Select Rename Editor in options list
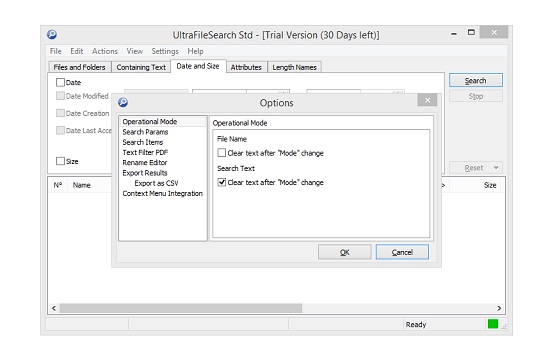The image size is (550, 363). tap(145, 162)
